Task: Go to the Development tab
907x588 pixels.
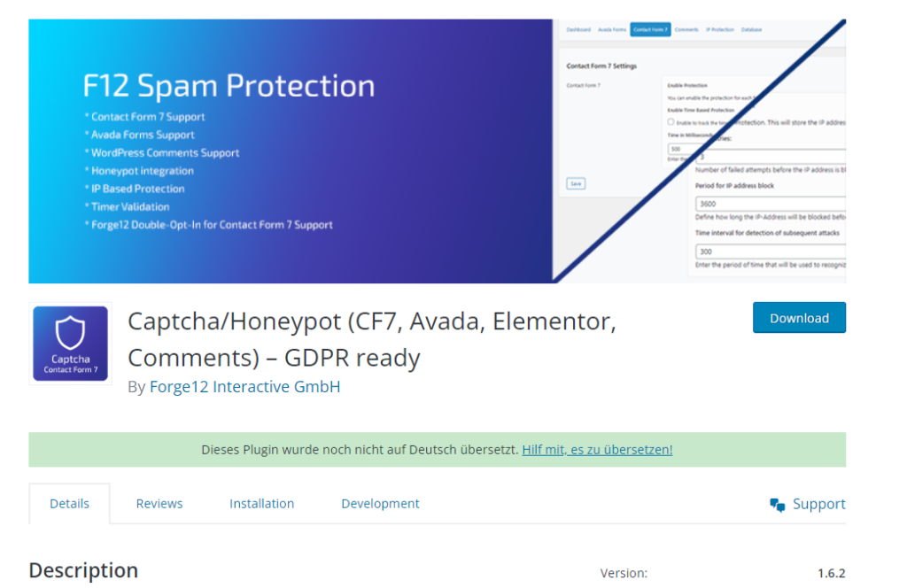Action: click(x=380, y=504)
